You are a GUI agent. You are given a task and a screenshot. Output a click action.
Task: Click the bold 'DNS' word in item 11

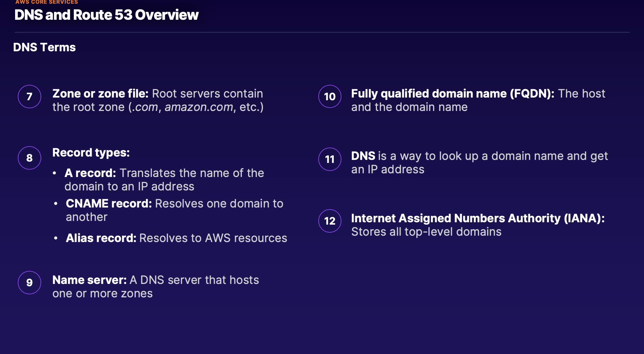(x=363, y=156)
